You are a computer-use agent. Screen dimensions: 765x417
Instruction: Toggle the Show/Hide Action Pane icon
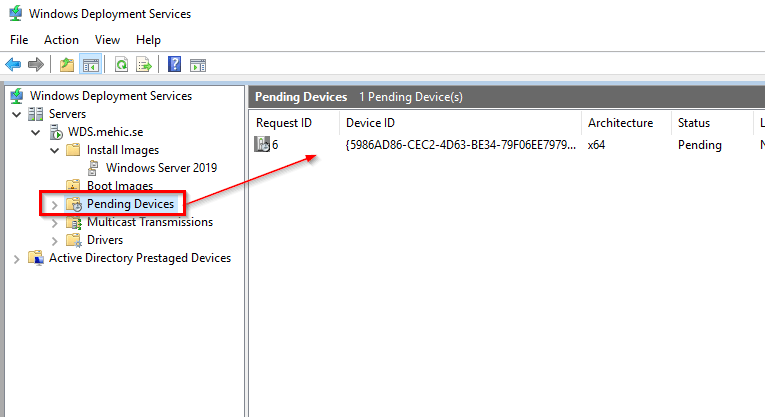click(198, 65)
